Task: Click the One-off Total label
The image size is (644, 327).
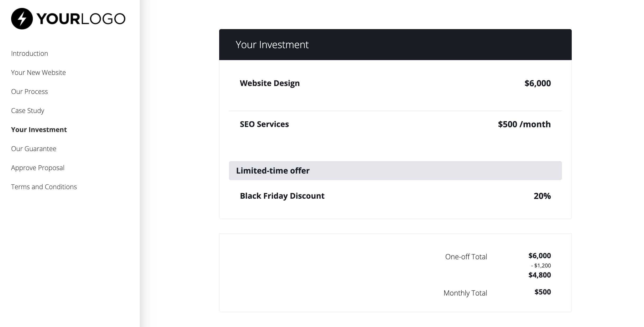Action: click(x=466, y=257)
